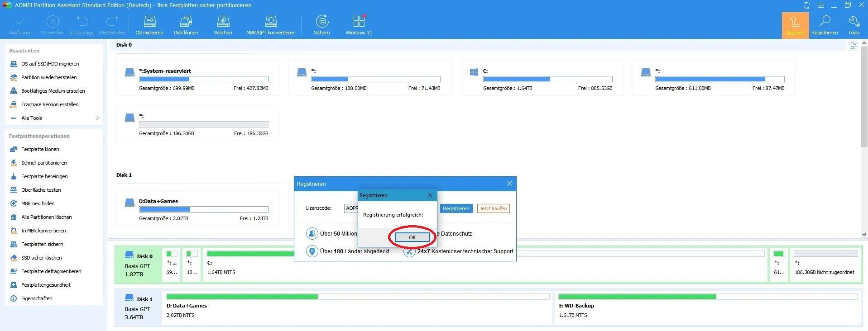Close the Registrieren license dialog

(509, 184)
